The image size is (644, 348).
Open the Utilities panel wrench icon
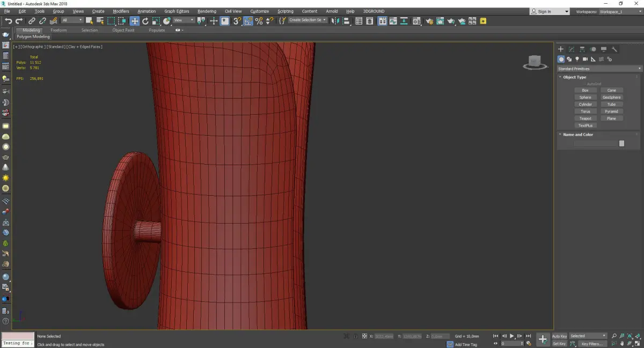[x=614, y=49]
